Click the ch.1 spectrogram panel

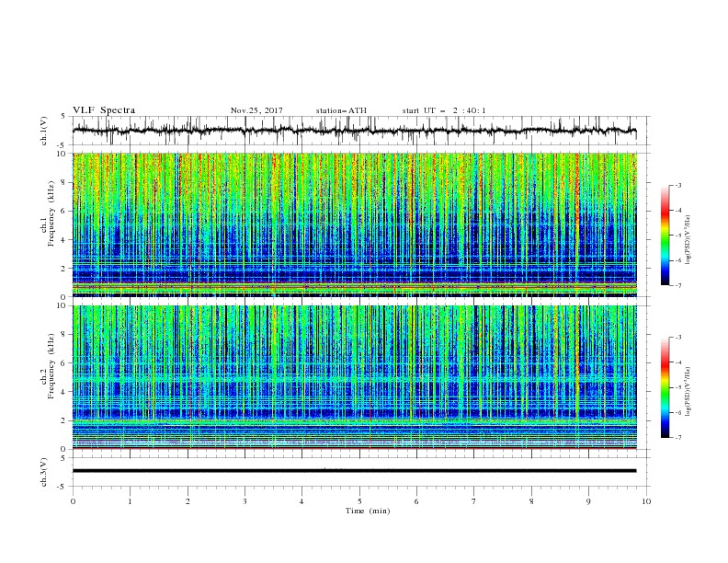(x=355, y=224)
